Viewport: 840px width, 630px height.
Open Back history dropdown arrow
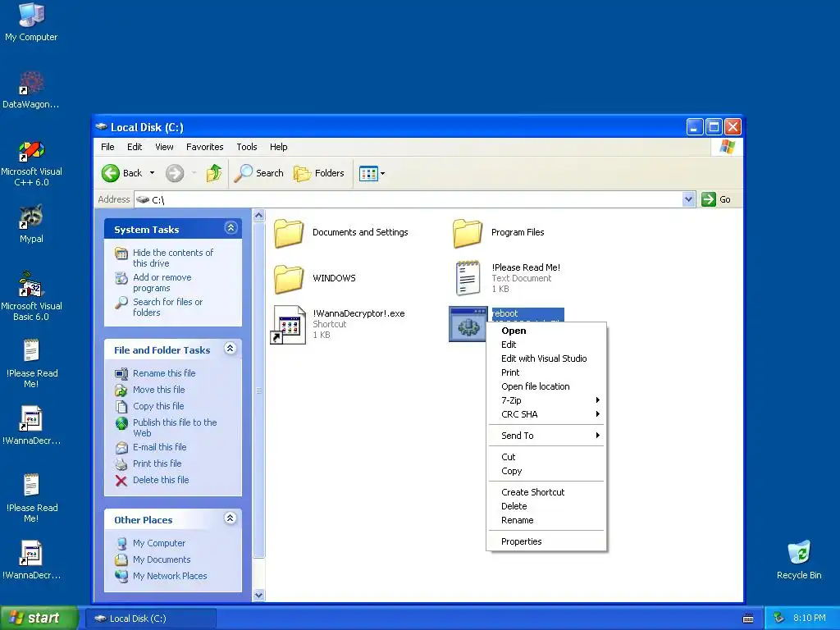(x=152, y=173)
